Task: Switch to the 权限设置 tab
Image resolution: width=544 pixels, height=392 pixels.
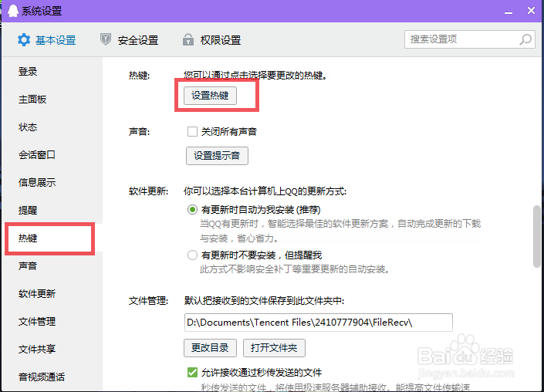Action: [x=211, y=40]
